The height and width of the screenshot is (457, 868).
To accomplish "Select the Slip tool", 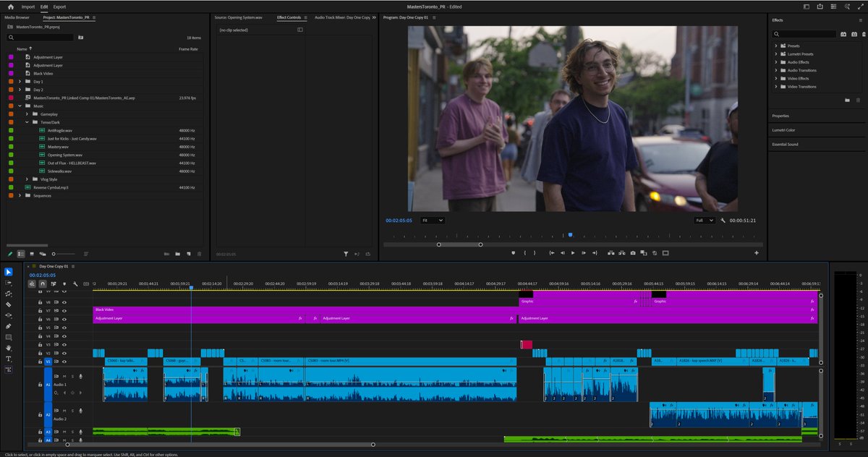I will tap(9, 315).
